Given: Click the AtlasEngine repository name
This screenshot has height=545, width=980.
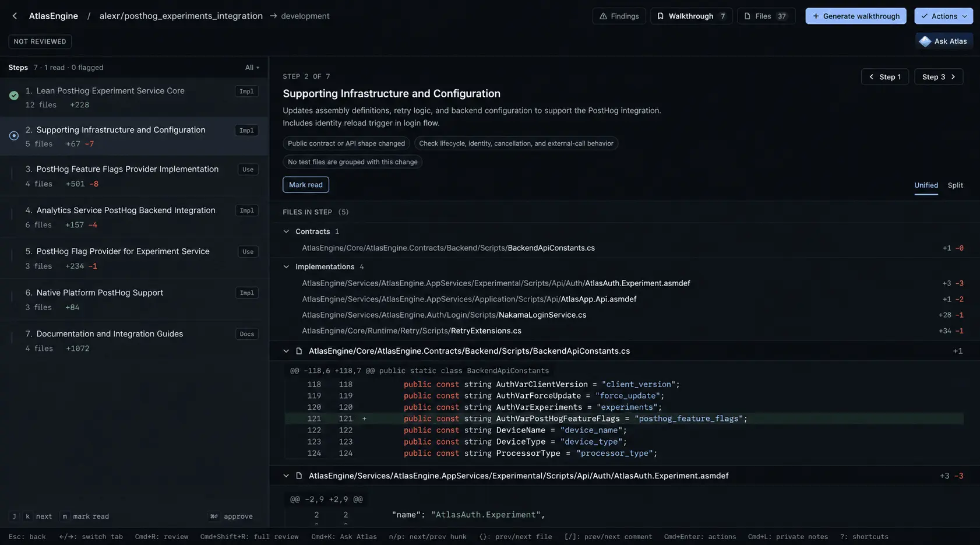Looking at the screenshot, I should point(54,16).
